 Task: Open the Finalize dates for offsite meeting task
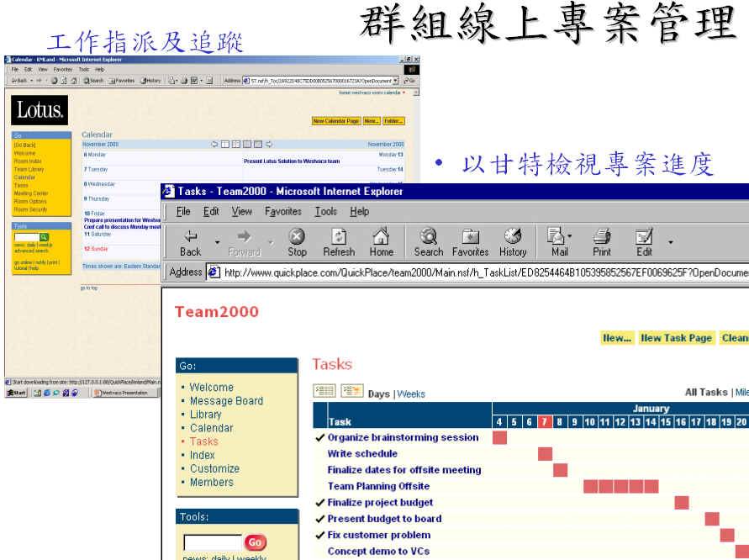404,470
